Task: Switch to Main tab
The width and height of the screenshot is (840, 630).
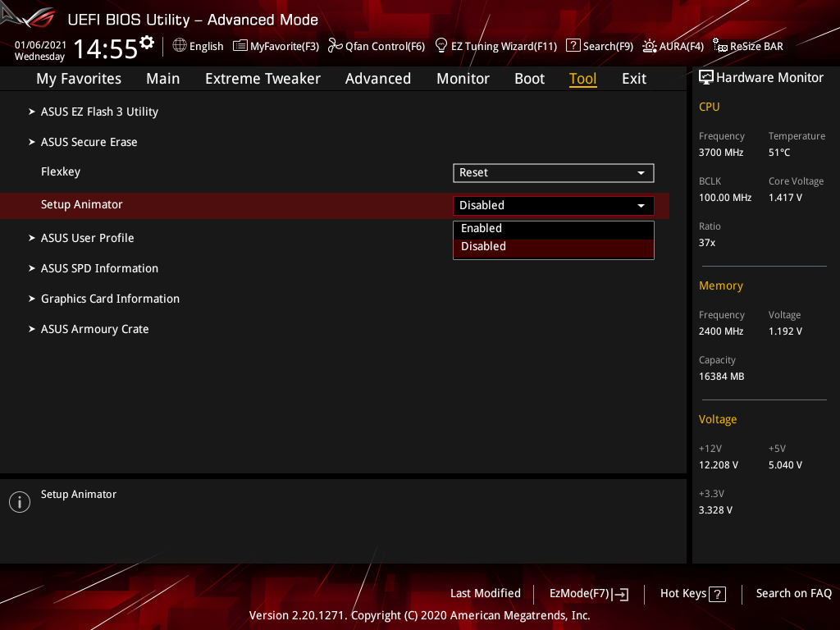Action: 163,79
